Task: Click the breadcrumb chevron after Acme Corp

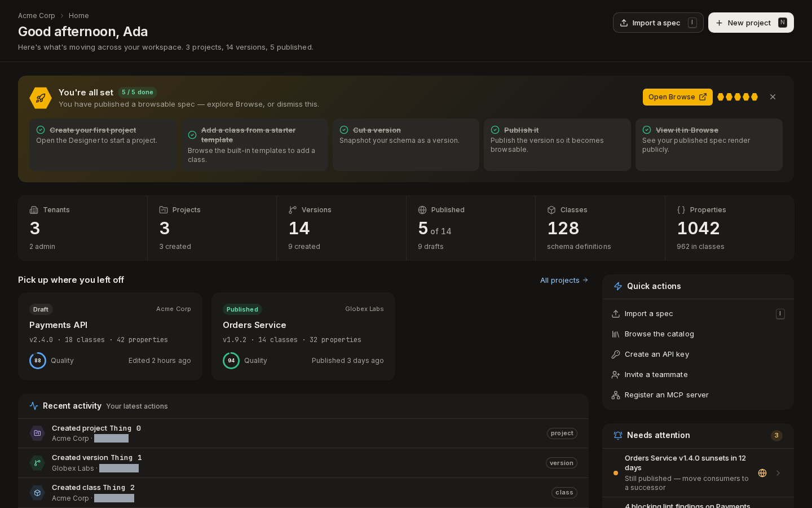Action: (62, 16)
